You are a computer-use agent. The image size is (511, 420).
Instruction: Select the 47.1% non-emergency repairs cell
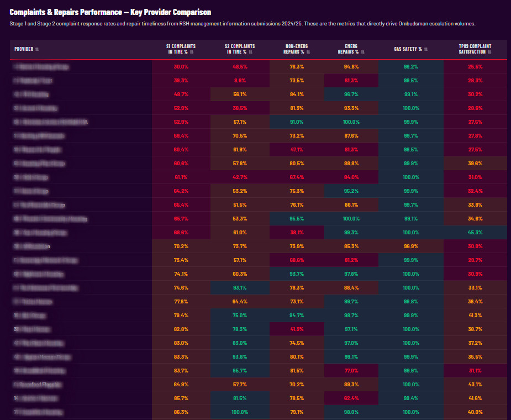(x=297, y=150)
